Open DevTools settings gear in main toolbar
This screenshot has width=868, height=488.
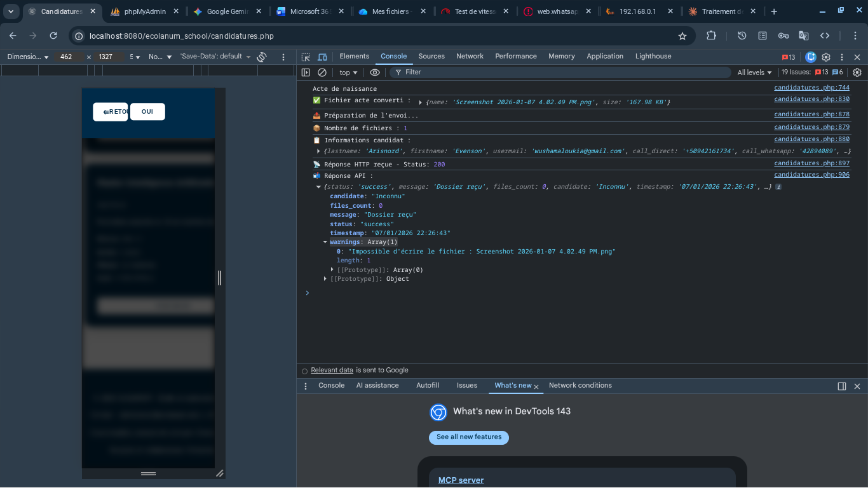tap(826, 57)
